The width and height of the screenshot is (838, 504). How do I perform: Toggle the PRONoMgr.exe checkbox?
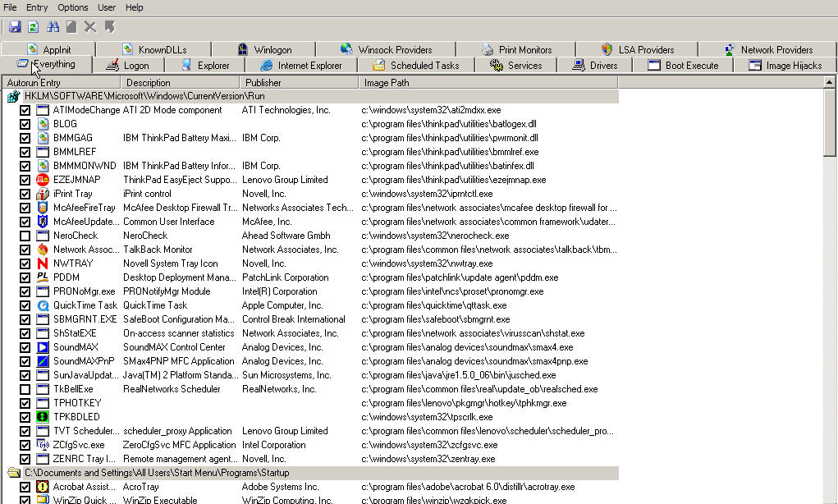click(25, 291)
